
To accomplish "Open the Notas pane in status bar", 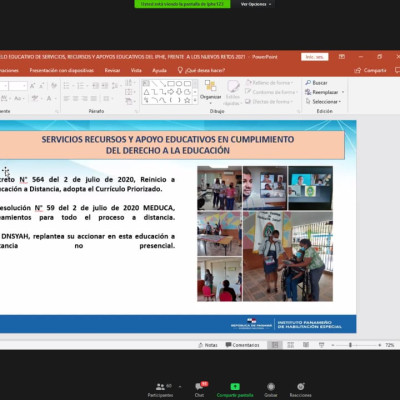I will pyautogui.click(x=208, y=345).
